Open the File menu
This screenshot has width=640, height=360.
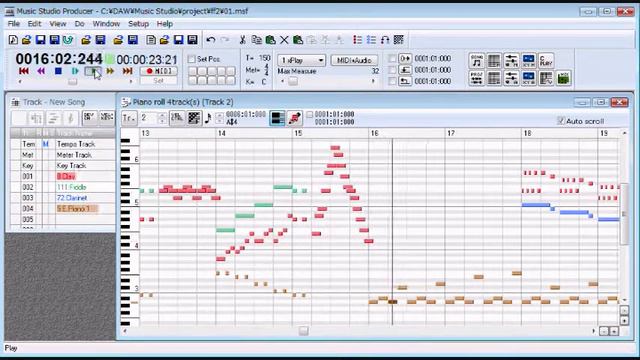pos(13,24)
